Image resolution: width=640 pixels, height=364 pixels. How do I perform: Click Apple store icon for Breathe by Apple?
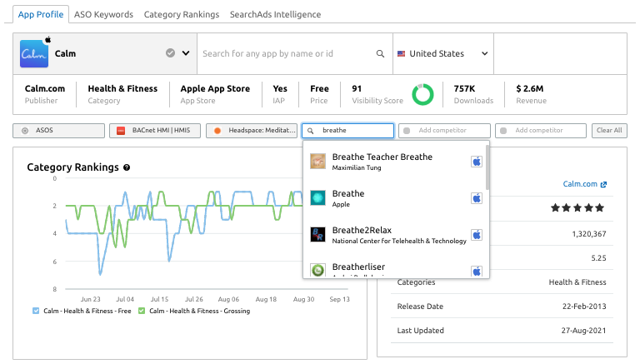(x=477, y=198)
